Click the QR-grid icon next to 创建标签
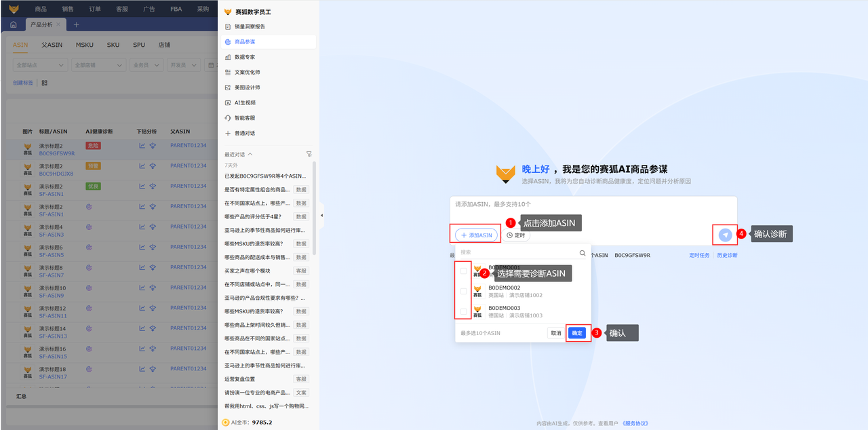 point(45,83)
